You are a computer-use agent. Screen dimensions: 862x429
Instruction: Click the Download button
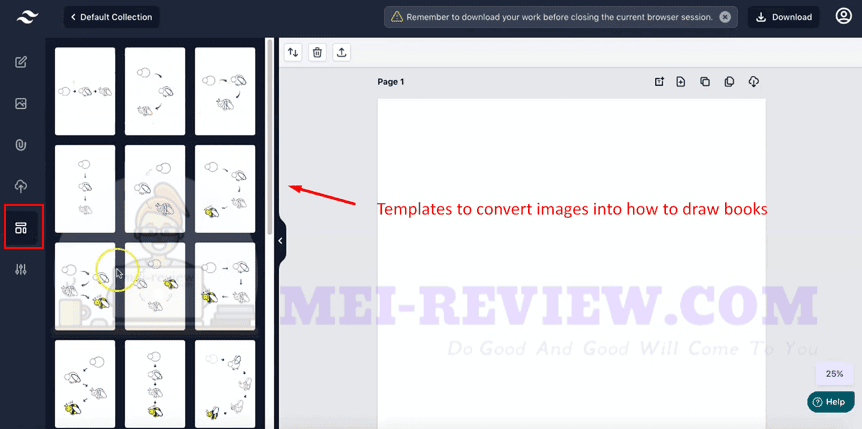tap(783, 17)
